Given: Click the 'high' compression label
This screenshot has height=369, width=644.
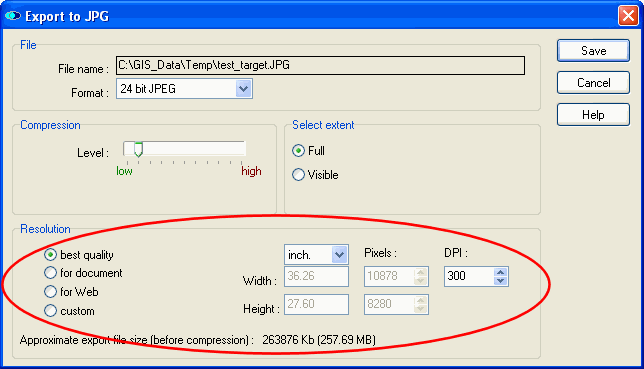Looking at the screenshot, I should (251, 171).
